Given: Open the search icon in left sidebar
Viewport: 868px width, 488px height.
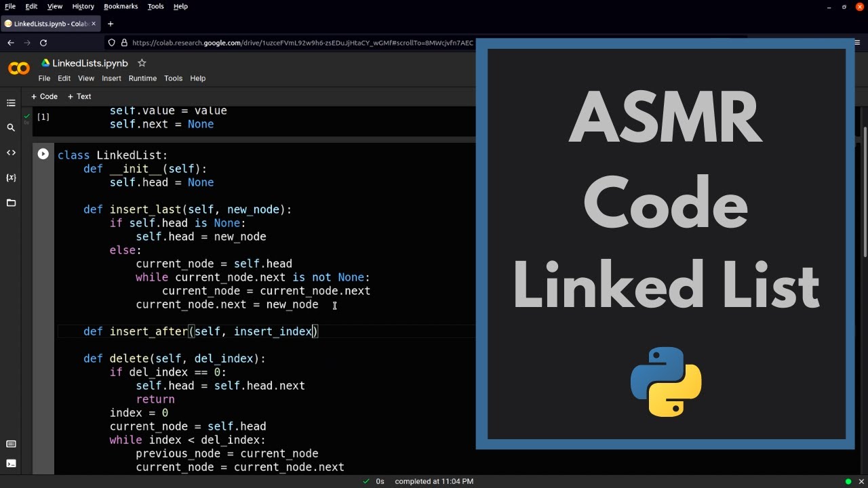Looking at the screenshot, I should point(11,127).
